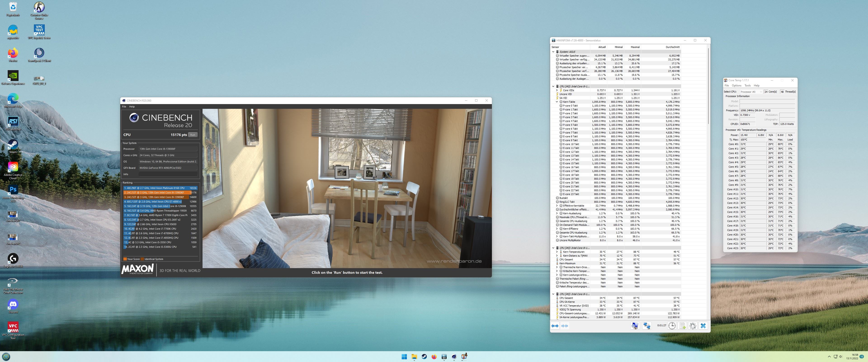Screen dimensions: 868x362
Task: Open Cinebench Help menu
Action: (132, 107)
